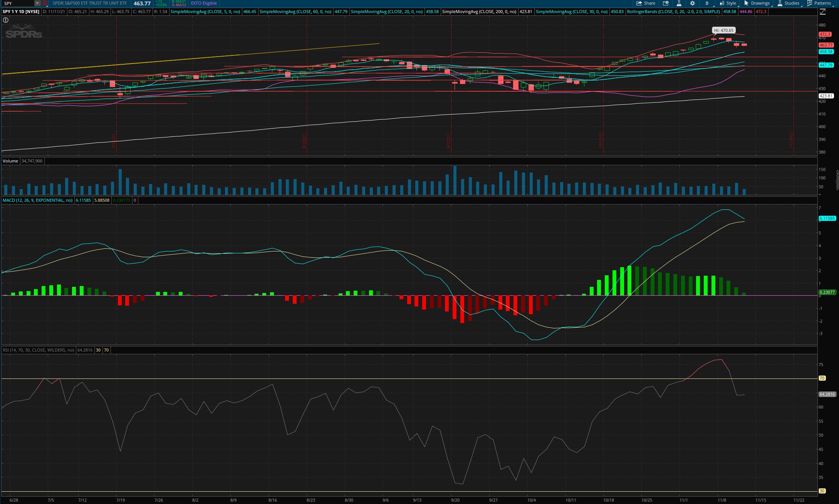The width and height of the screenshot is (839, 504).
Task: Select SimpleMovingAvg (CLOSE, 5, 0, no) study label
Action: click(x=205, y=12)
